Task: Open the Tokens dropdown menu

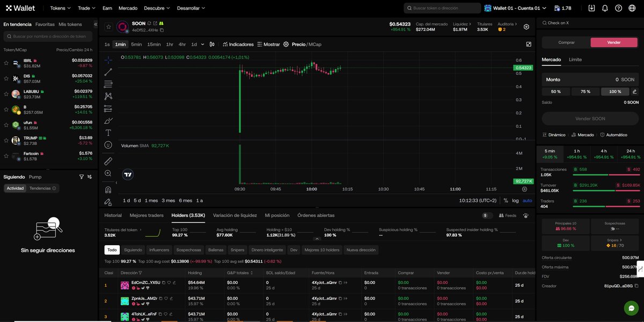Action: click(x=61, y=8)
